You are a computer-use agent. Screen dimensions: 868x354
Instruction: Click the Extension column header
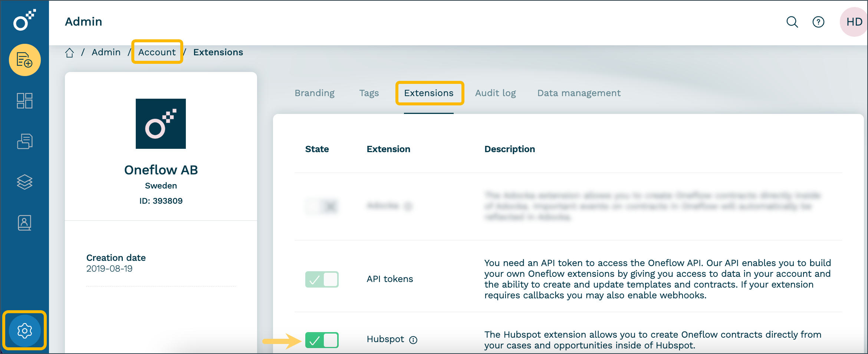(388, 149)
